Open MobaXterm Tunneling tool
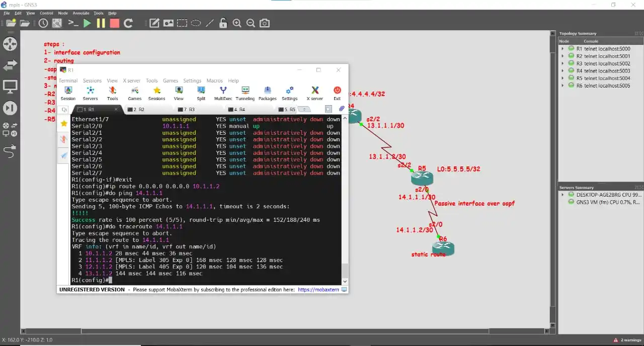644x346 pixels. coord(245,94)
